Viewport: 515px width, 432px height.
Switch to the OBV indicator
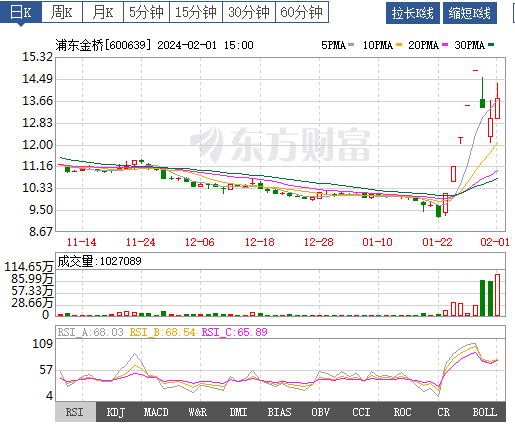click(320, 412)
